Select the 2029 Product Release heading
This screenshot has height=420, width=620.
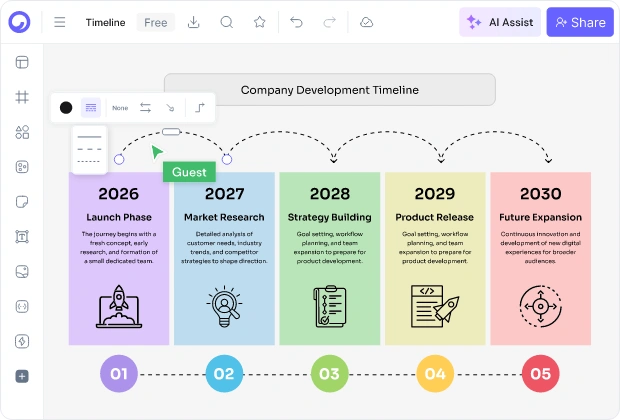pyautogui.click(x=435, y=217)
